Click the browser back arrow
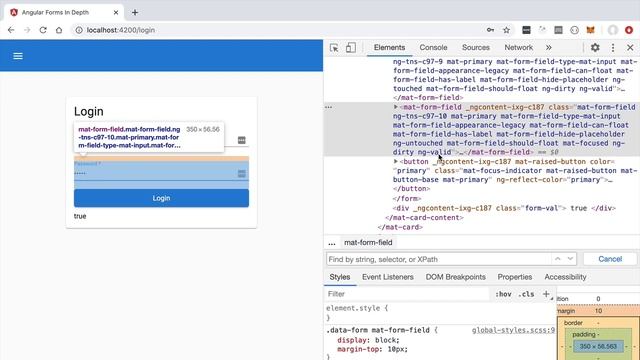This screenshot has height=360, width=640. pyautogui.click(x=11, y=30)
